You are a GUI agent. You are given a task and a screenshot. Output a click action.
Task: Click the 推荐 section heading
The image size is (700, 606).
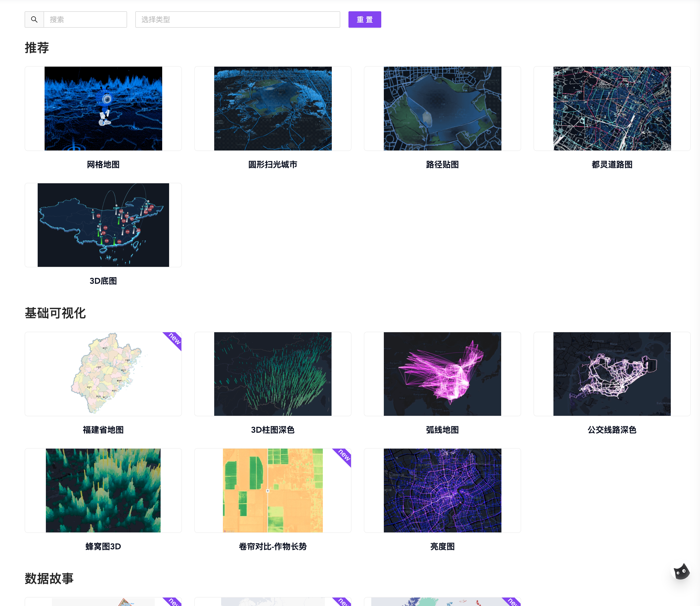[x=37, y=48]
